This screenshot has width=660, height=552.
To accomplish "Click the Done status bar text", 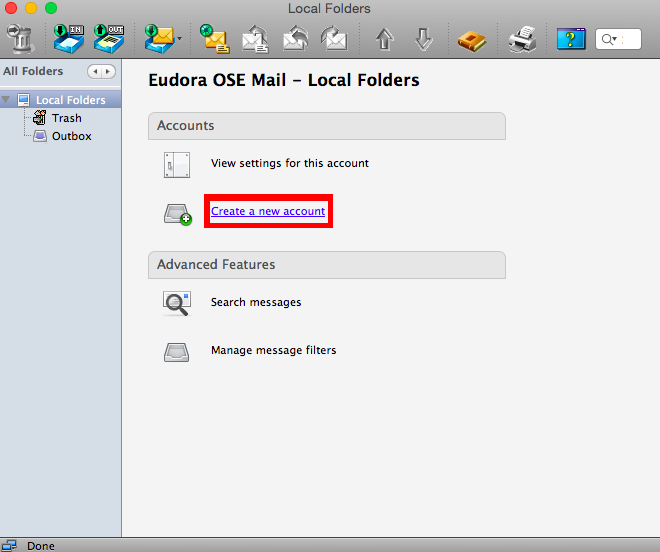I will (41, 546).
